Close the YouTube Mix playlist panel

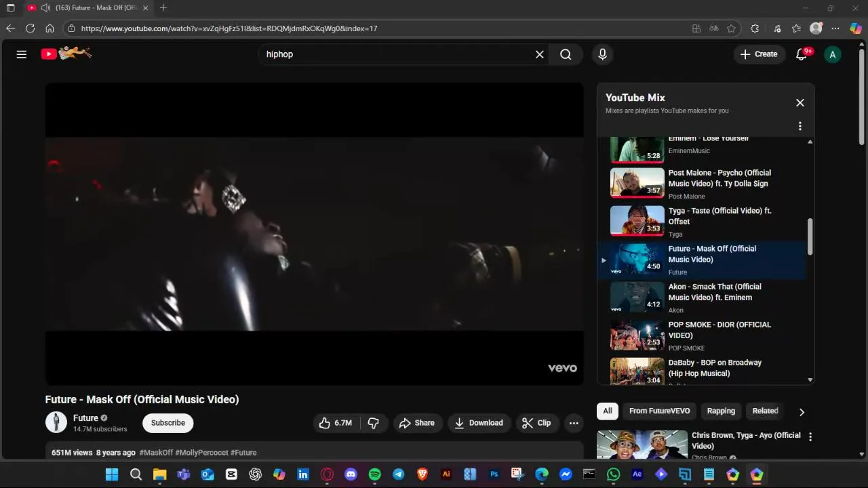(x=800, y=102)
